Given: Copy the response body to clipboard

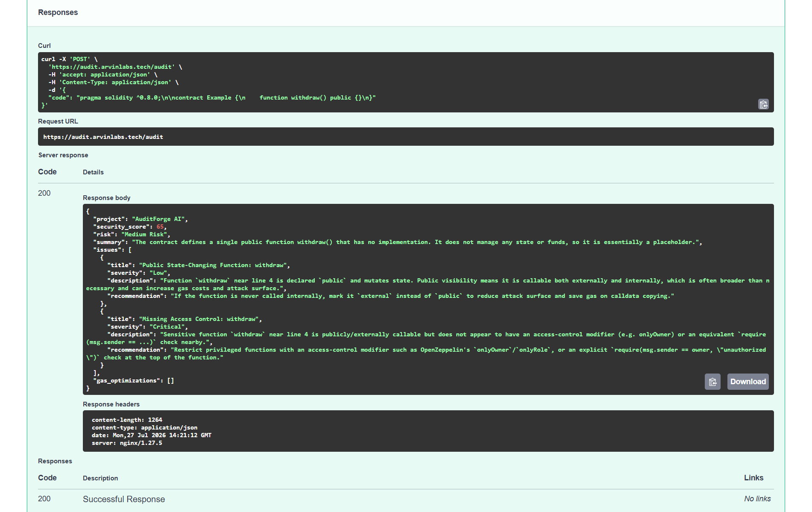Looking at the screenshot, I should coord(712,382).
